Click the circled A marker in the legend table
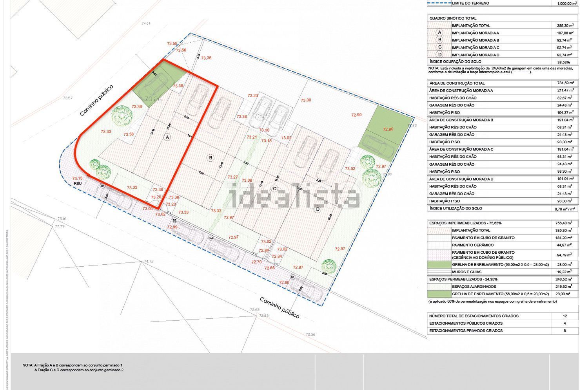The image size is (588, 390). tap(439, 32)
